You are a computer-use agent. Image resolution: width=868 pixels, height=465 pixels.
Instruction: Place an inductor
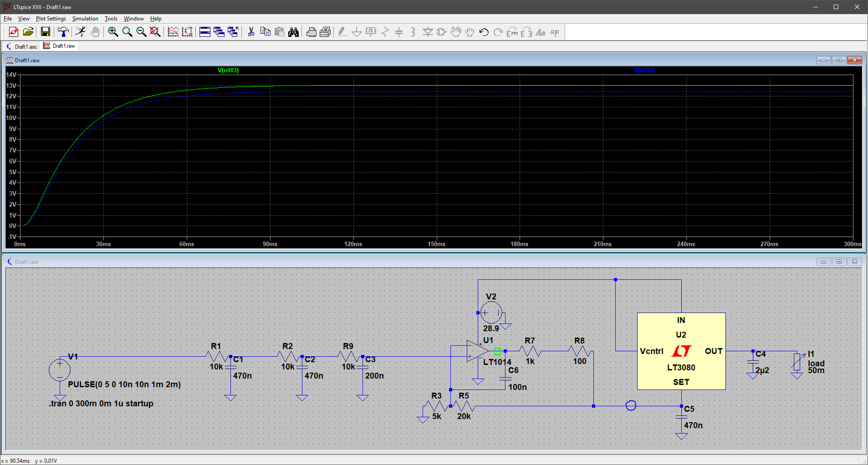point(413,32)
